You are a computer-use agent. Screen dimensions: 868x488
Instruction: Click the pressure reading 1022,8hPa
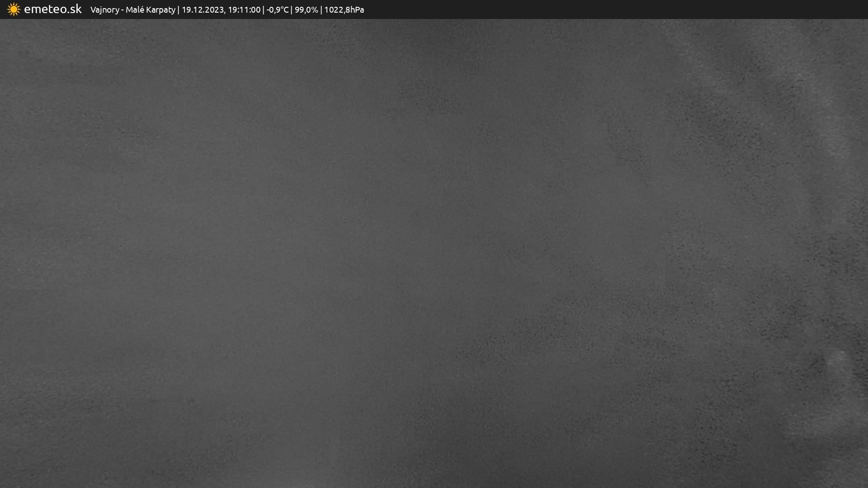tap(344, 9)
